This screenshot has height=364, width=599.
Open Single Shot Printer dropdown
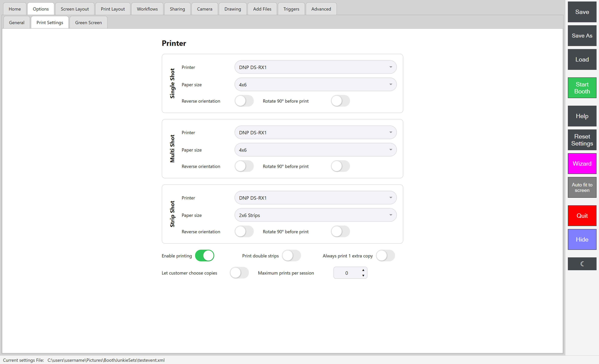(x=316, y=67)
